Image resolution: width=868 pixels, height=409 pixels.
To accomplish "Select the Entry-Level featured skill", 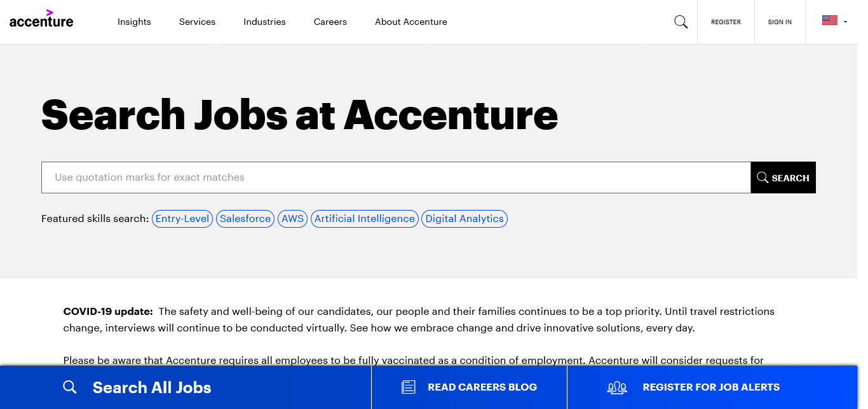I will [x=182, y=219].
